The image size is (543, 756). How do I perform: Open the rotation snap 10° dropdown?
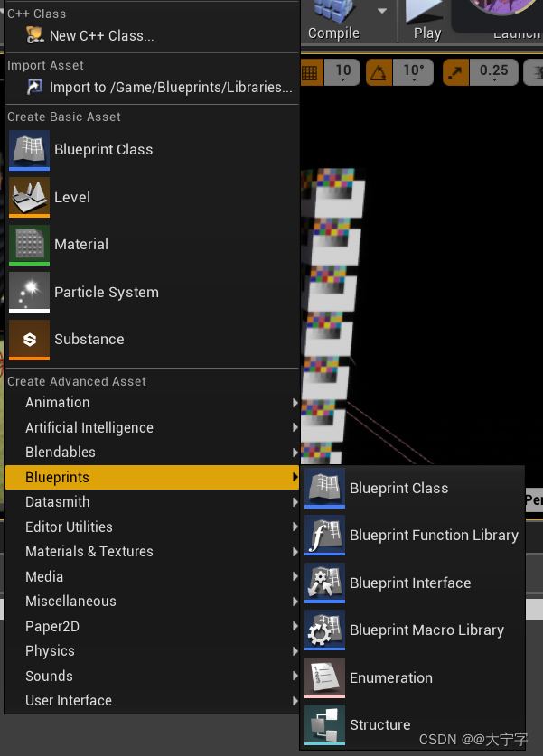click(413, 72)
